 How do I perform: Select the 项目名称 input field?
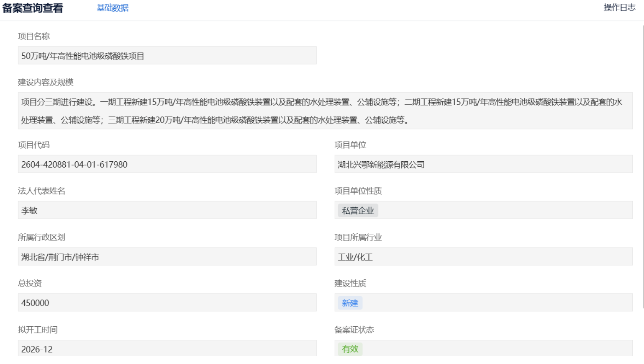click(167, 54)
